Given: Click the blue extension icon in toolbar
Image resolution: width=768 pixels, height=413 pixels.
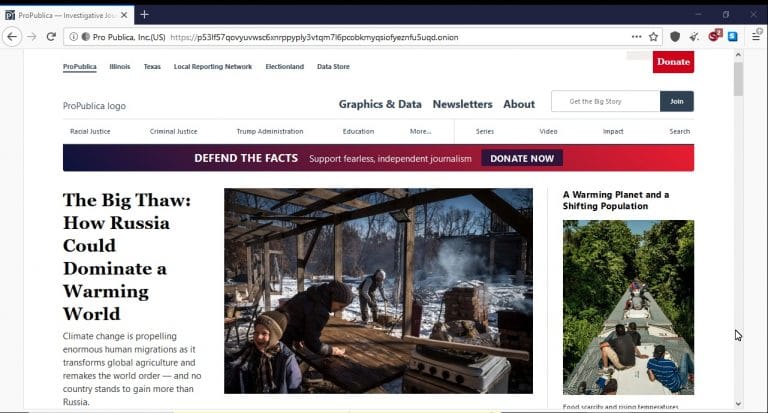Looking at the screenshot, I should coord(733,37).
